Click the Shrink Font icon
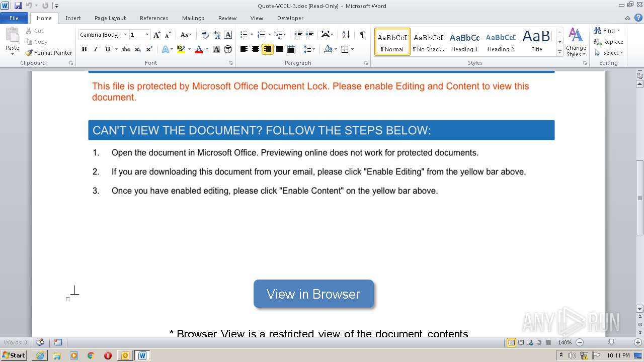 tap(168, 35)
